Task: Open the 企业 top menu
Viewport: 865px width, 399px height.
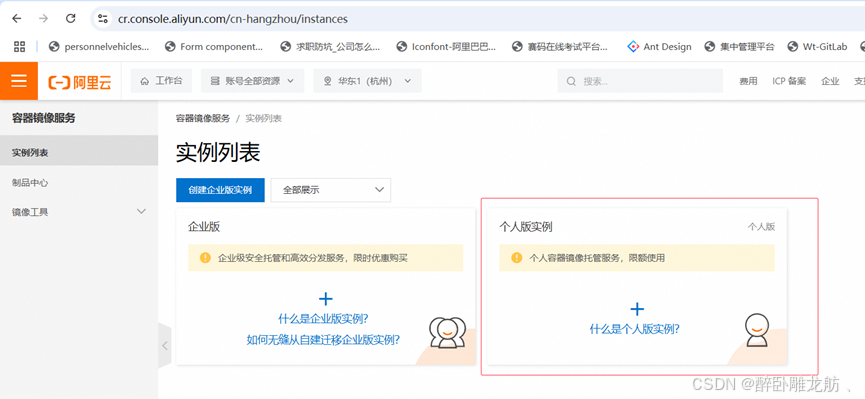Action: (x=830, y=81)
